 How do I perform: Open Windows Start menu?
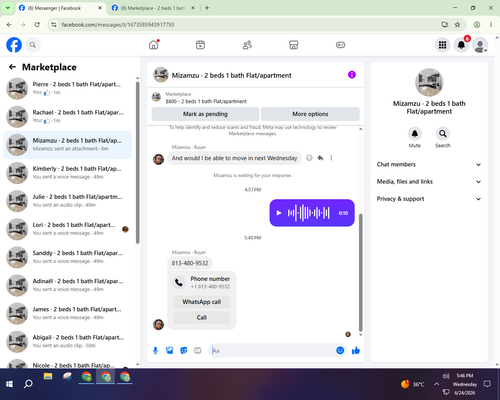click(9, 384)
